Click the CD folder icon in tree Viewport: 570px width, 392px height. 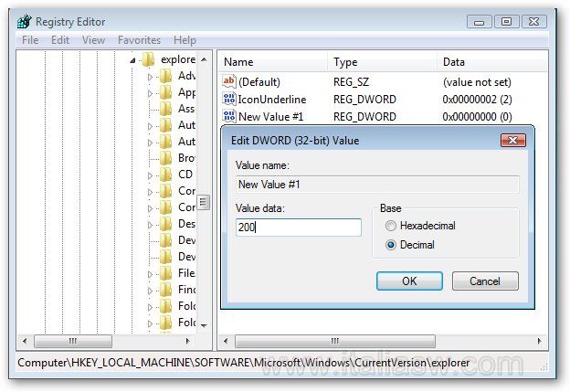point(165,175)
